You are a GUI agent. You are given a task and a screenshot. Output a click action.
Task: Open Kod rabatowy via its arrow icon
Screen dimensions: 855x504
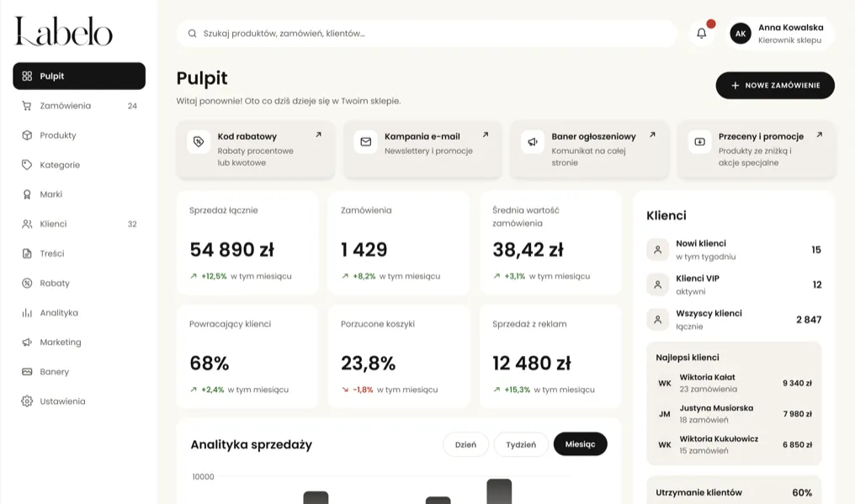click(318, 135)
